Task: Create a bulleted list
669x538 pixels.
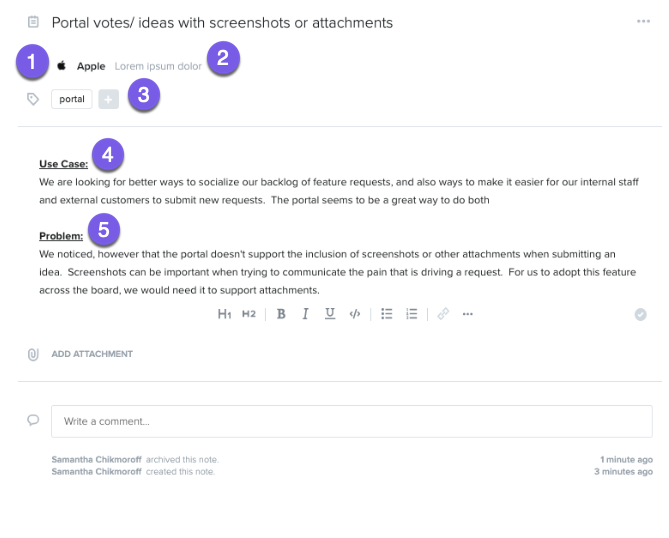Action: coord(387,314)
